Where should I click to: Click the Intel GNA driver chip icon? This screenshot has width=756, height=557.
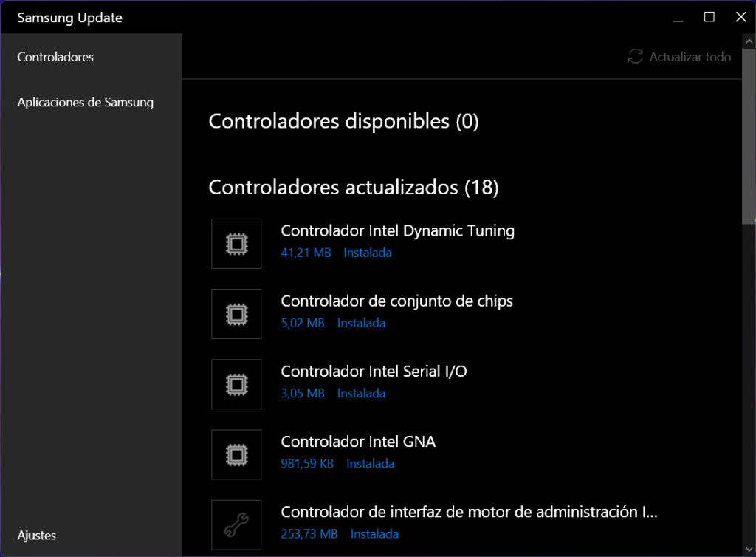(x=236, y=454)
